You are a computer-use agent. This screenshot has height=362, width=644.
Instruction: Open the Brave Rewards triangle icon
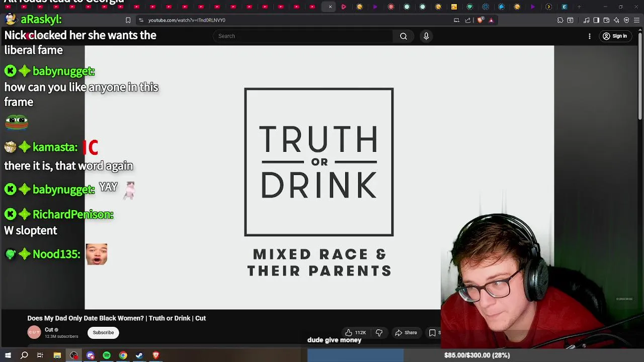(491, 20)
